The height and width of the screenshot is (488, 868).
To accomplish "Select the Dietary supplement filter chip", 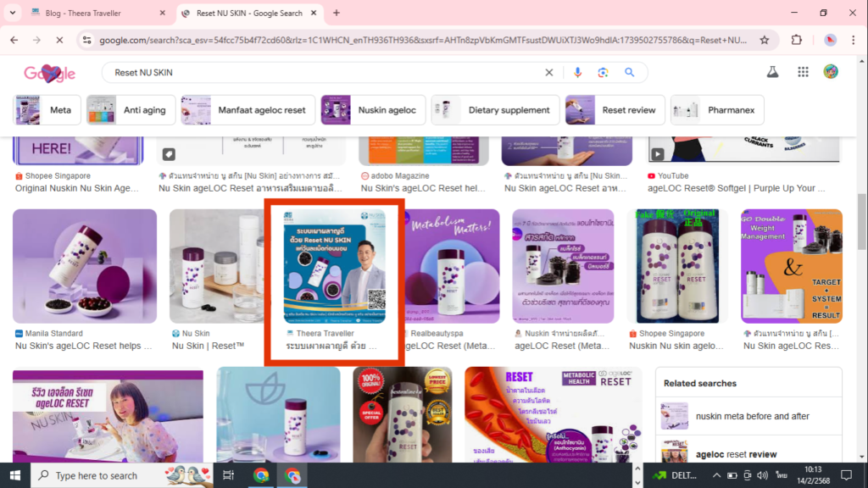I will [493, 110].
